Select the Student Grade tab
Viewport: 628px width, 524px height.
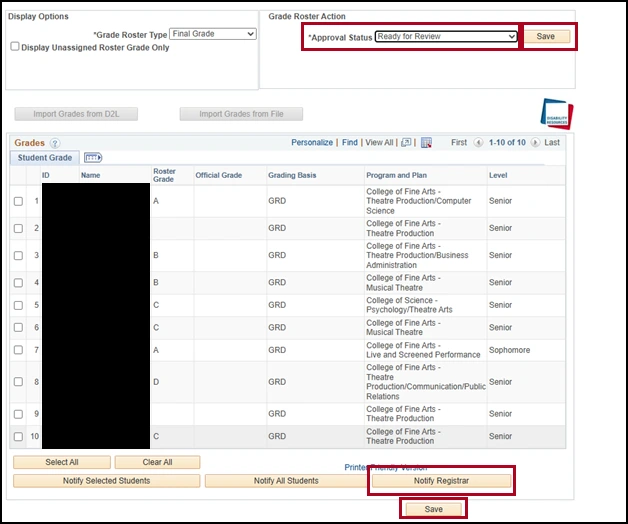tap(45, 158)
